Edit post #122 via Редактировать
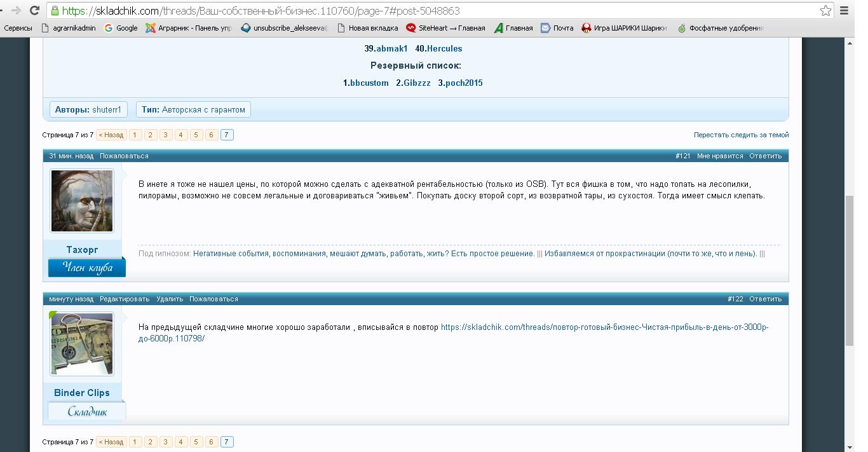 coord(125,299)
